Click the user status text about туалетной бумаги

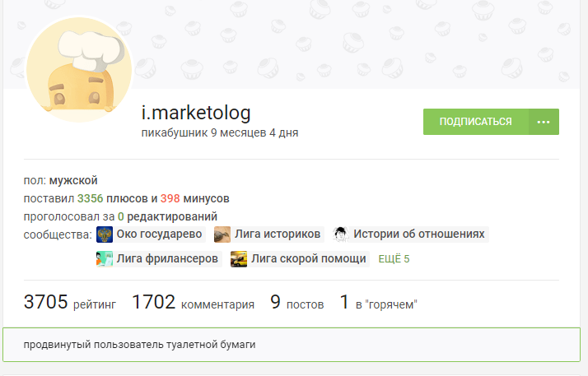[x=139, y=345]
